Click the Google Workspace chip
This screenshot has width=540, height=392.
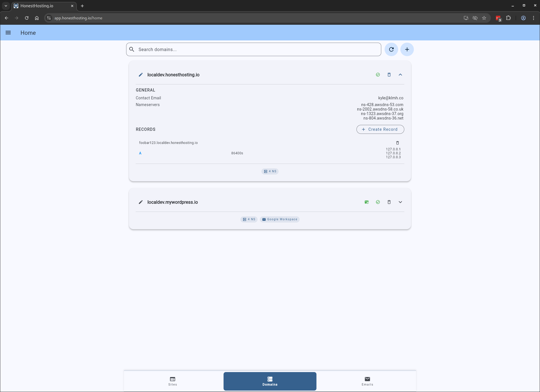[280, 219]
